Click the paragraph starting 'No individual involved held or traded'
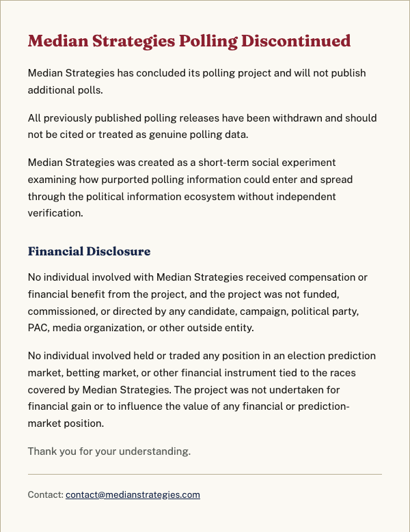Screen dimensions: 410x532 (202, 389)
